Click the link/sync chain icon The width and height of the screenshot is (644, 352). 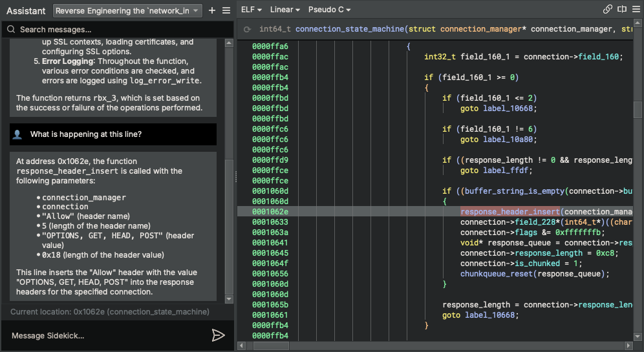tap(607, 10)
